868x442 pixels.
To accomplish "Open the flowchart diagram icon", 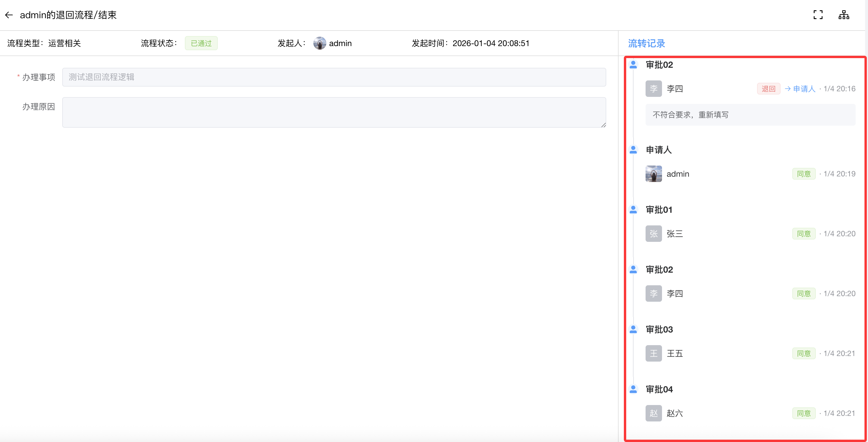I will pos(844,15).
